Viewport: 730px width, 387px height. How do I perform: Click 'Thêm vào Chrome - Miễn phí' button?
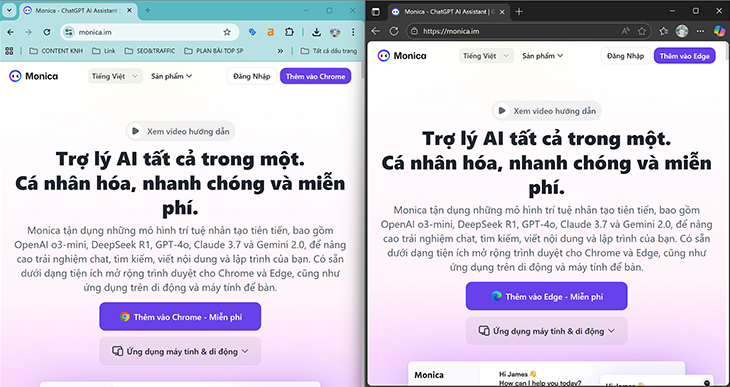[x=180, y=317]
